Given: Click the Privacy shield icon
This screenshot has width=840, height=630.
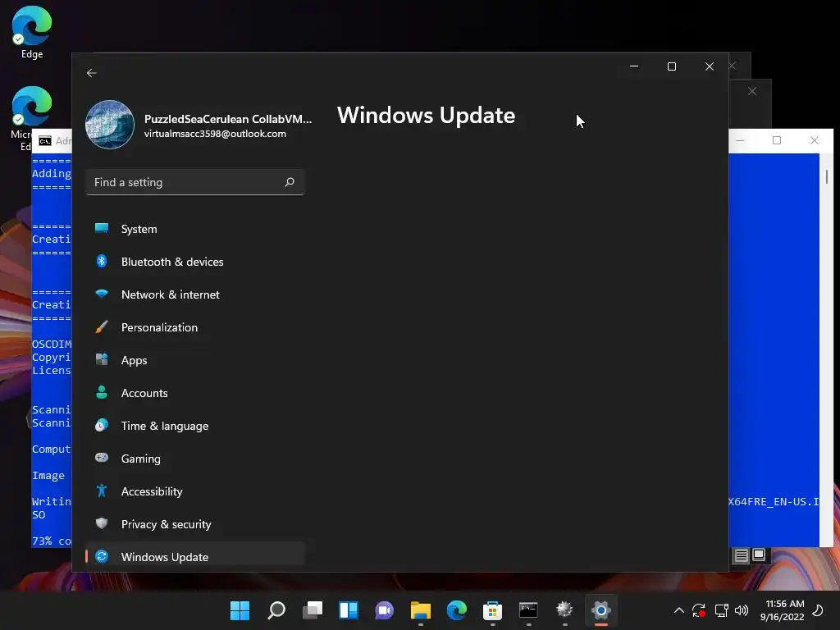Looking at the screenshot, I should pyautogui.click(x=102, y=523).
